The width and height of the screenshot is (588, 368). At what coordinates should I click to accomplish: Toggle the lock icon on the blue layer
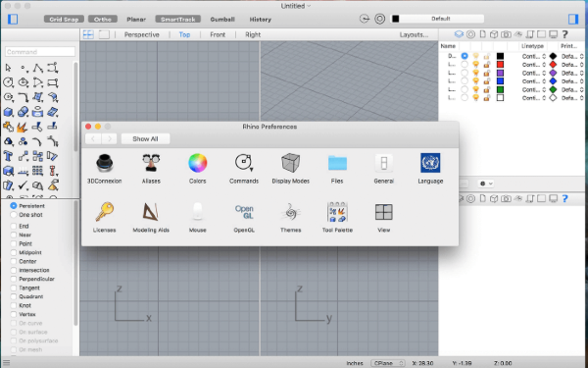487,81
